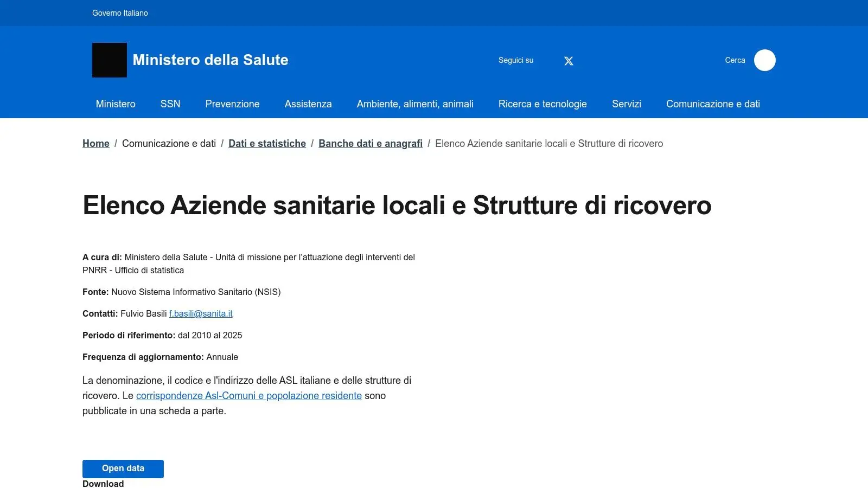Viewport: 868px width, 488px height.
Task: Click the f.basili@sanita.it email link
Action: (200, 313)
